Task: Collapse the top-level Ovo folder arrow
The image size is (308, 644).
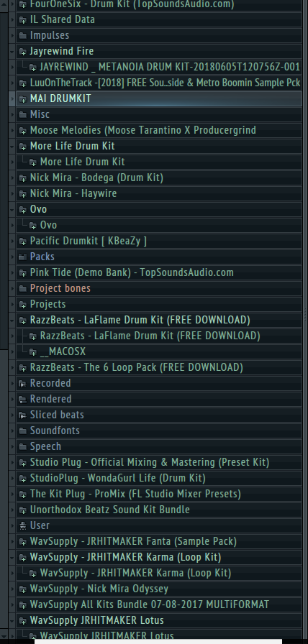Action: coord(12,209)
